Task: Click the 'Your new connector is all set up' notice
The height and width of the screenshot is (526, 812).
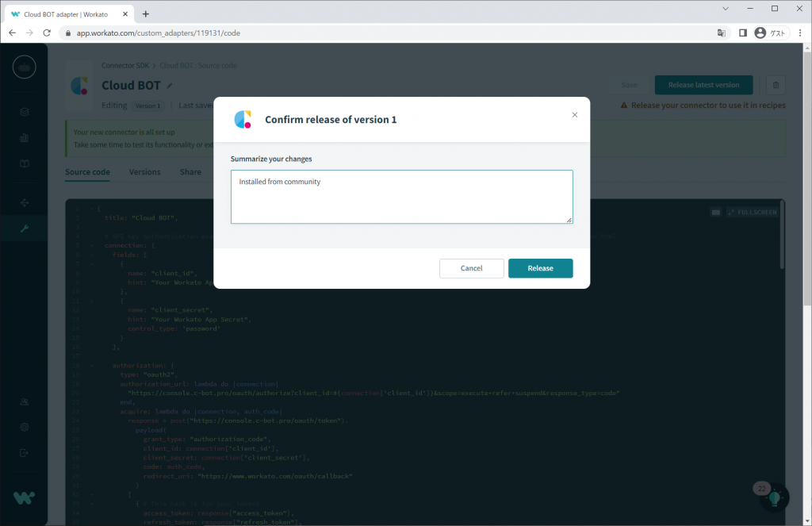Action: pos(124,132)
